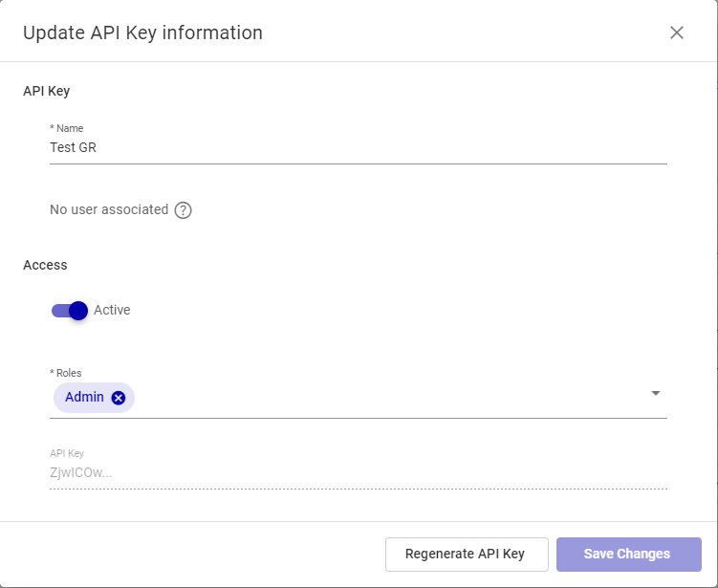Click the Save Changes button
Screen dimensions: 718x588
click(x=628, y=555)
